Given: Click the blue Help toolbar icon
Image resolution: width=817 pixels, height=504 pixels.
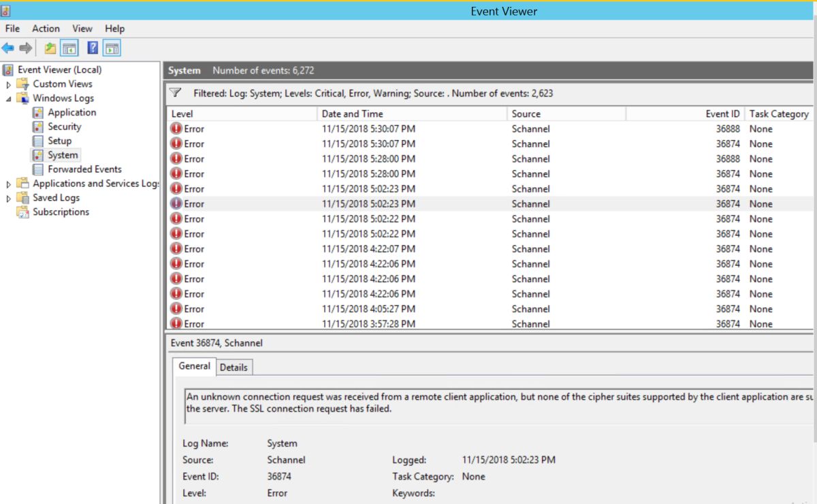Looking at the screenshot, I should [x=93, y=48].
